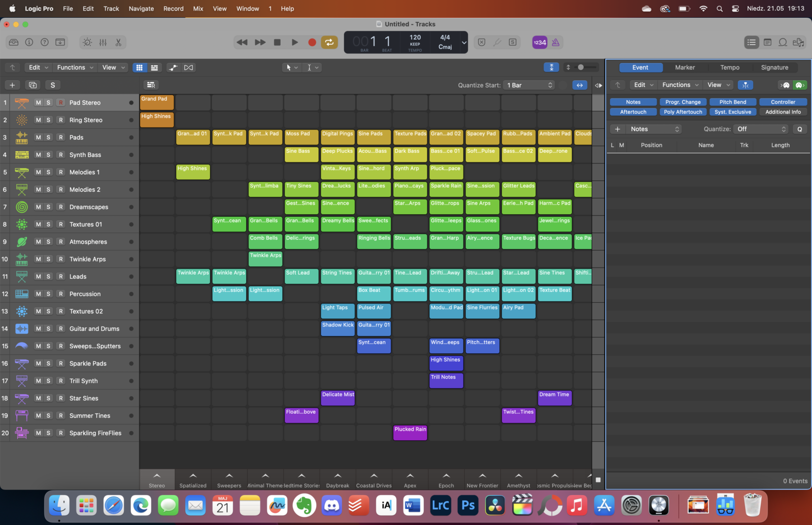This screenshot has height=525, width=812.
Task: Click the Count-in 1234 button
Action: tap(539, 43)
